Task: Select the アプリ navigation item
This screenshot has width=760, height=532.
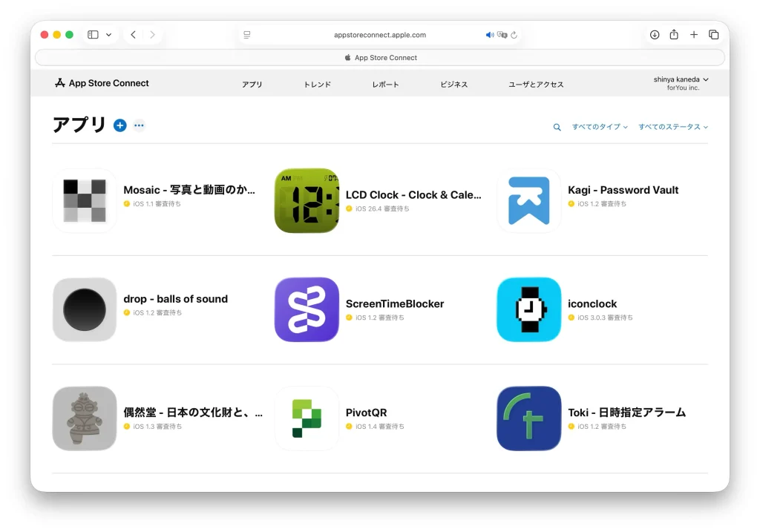Action: click(x=252, y=85)
